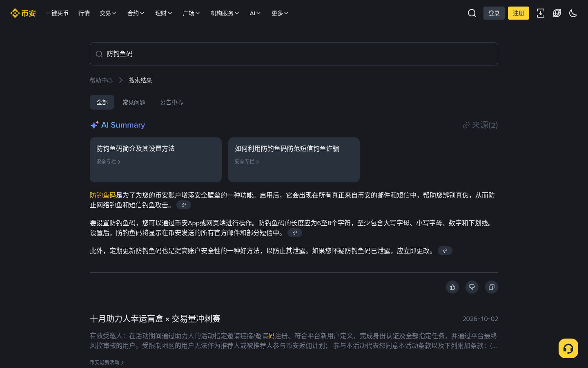The height and width of the screenshot is (368, 588).
Task: Open 一键买币 in navigation
Action: click(x=57, y=13)
